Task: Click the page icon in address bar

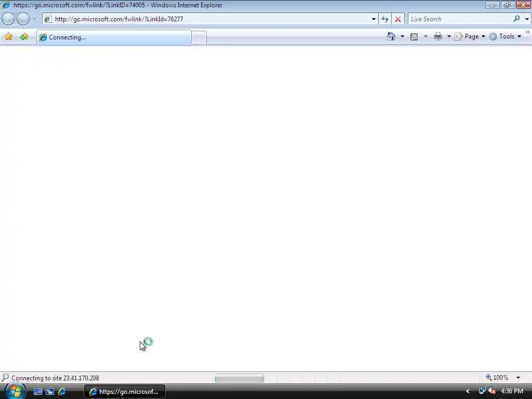Action: [x=48, y=19]
